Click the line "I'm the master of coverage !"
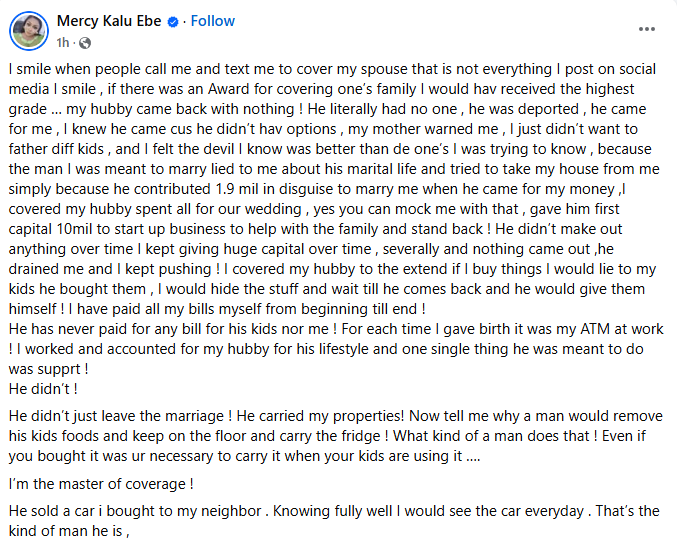 pos(102,484)
